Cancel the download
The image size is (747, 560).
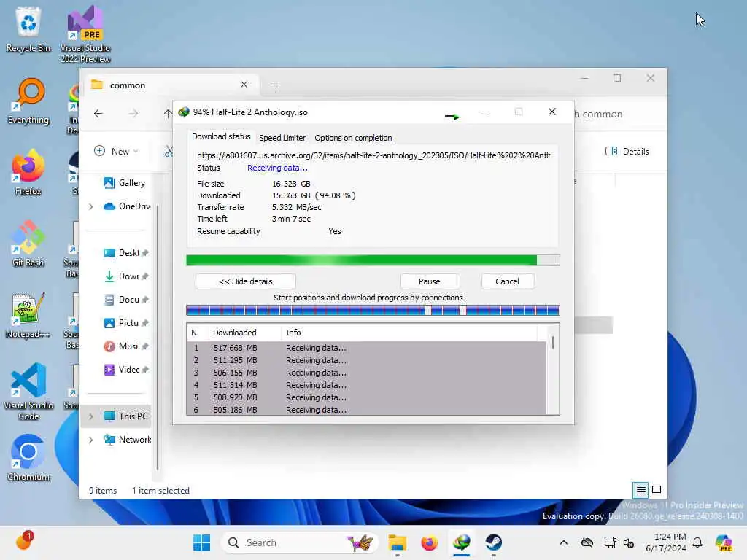point(507,281)
